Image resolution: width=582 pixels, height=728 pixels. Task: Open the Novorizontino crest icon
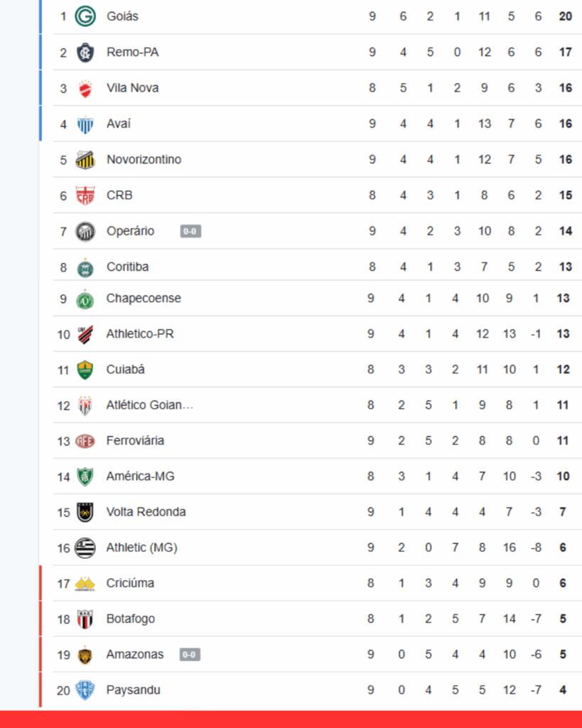pos(85,160)
